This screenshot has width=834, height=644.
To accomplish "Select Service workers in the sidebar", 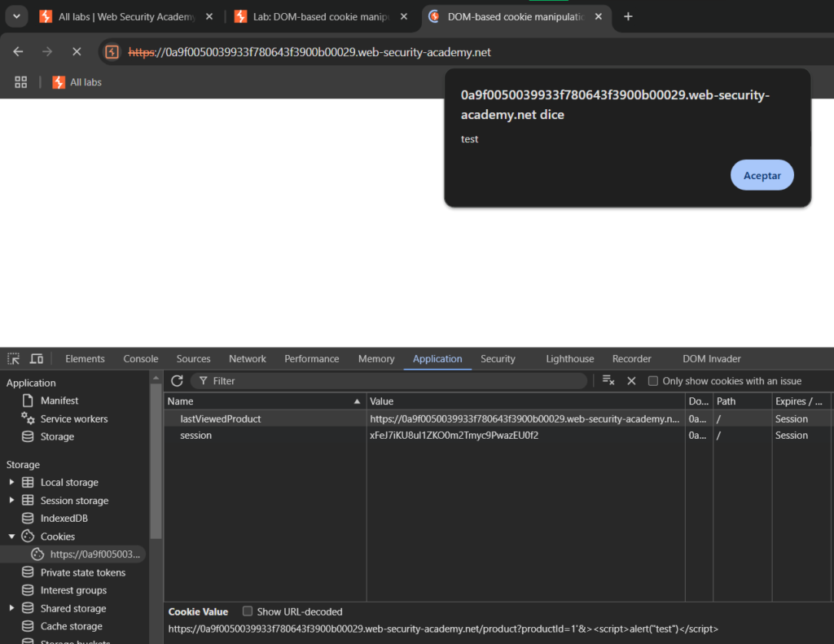I will (x=74, y=419).
